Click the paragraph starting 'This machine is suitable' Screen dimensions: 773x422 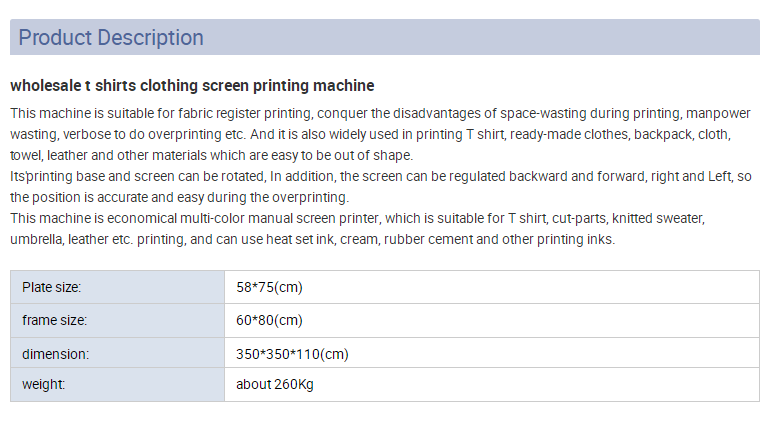click(x=380, y=134)
